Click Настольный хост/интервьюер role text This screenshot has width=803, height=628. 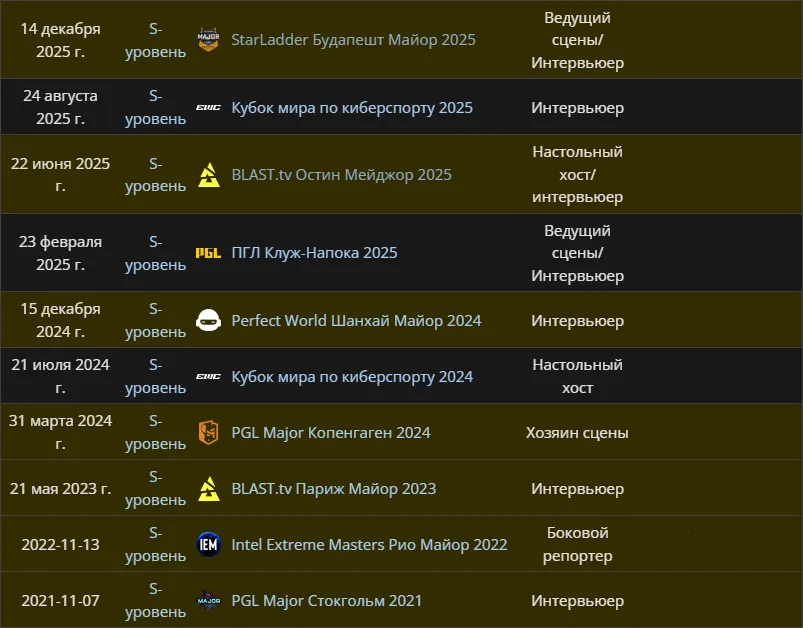click(577, 175)
